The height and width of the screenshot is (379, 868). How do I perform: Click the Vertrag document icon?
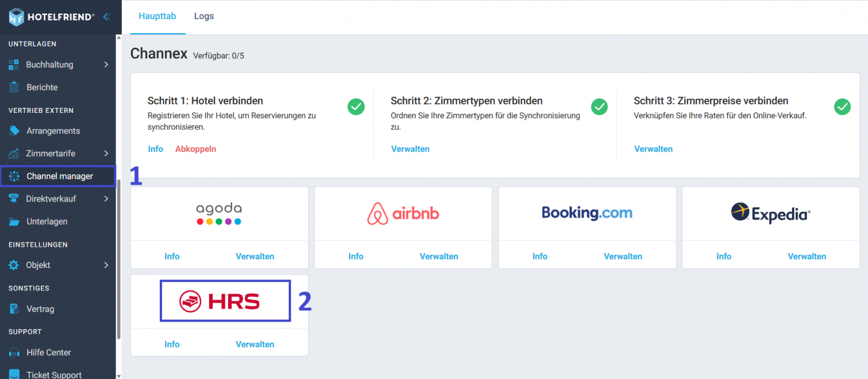point(14,309)
